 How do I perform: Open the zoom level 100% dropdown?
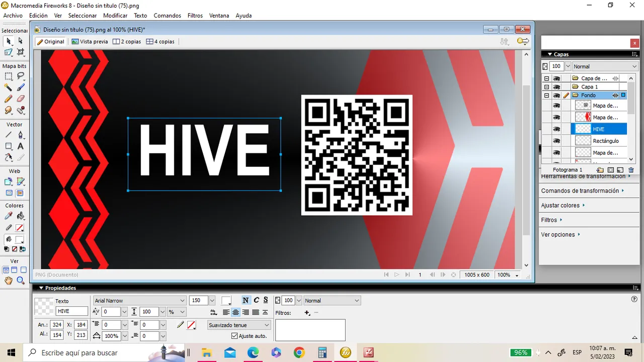click(516, 275)
